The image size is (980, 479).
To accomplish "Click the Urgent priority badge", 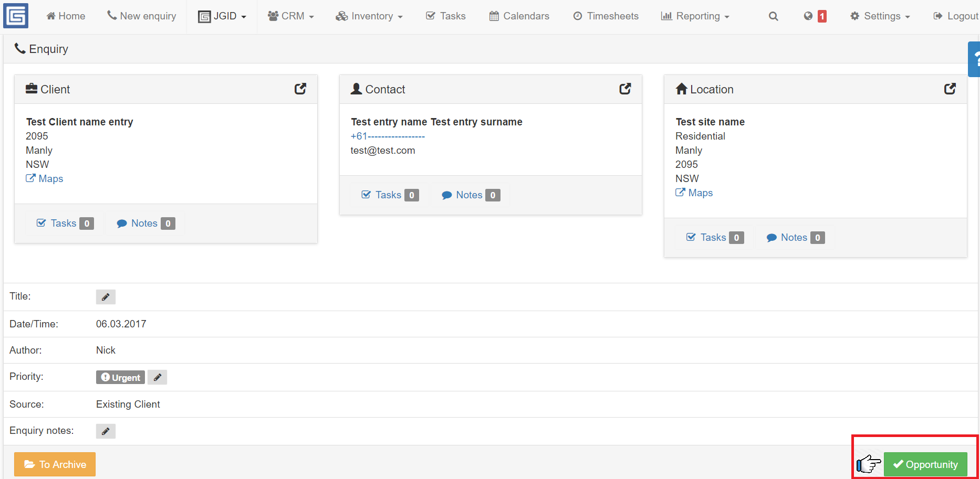I will point(120,377).
